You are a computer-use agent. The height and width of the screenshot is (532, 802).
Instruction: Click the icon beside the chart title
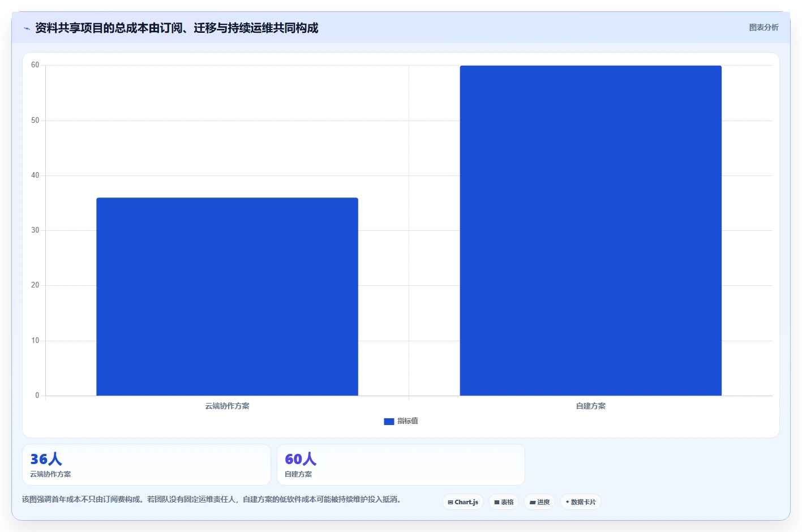[x=27, y=28]
